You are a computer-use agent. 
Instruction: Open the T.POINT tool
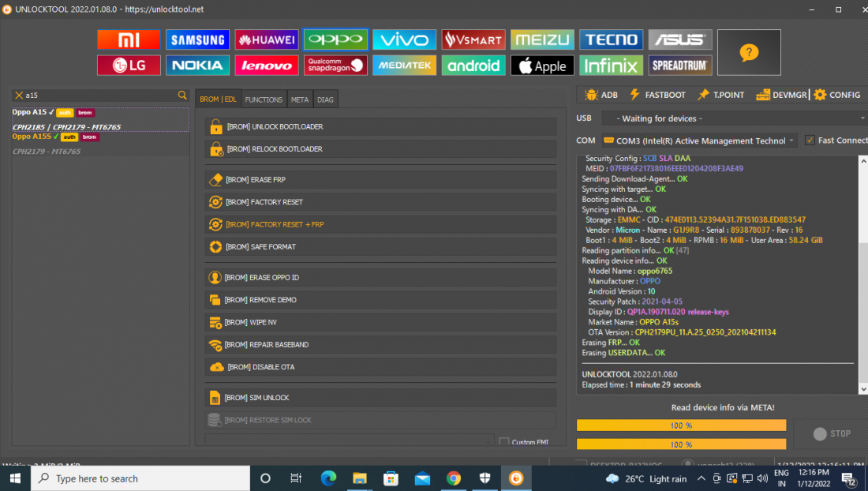tap(720, 95)
